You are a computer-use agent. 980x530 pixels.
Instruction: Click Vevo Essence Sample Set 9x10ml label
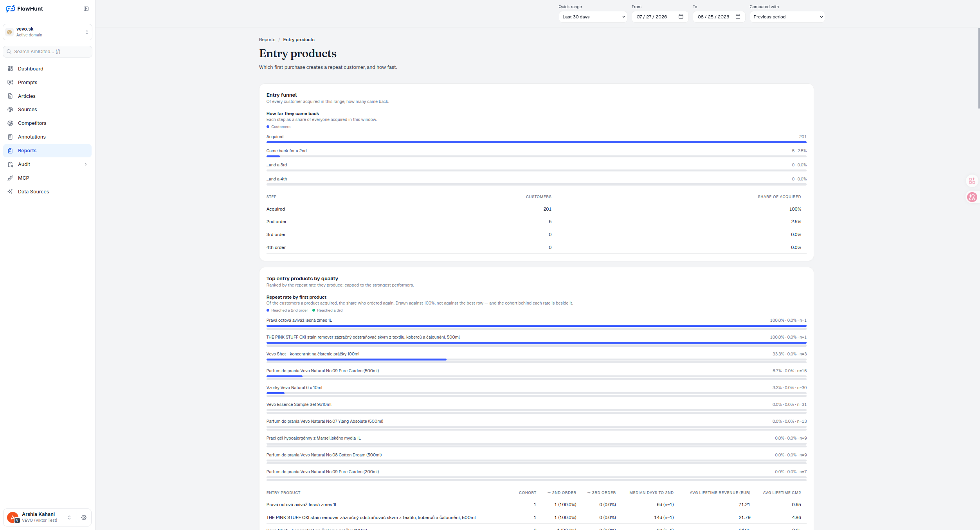point(299,404)
